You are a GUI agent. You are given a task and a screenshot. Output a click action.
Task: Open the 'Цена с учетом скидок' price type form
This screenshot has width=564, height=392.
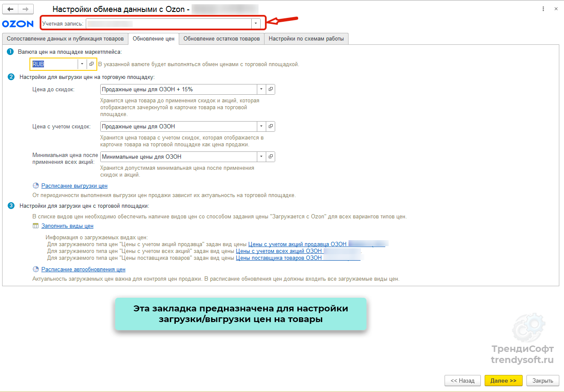[270, 126]
